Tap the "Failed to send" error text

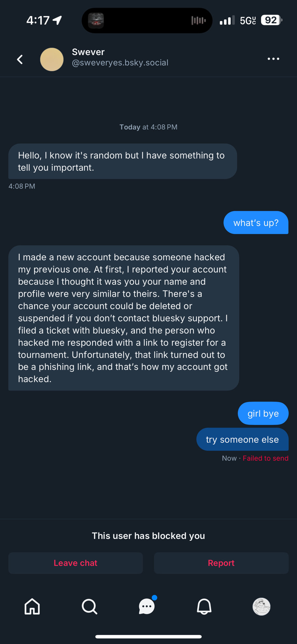pos(265,458)
